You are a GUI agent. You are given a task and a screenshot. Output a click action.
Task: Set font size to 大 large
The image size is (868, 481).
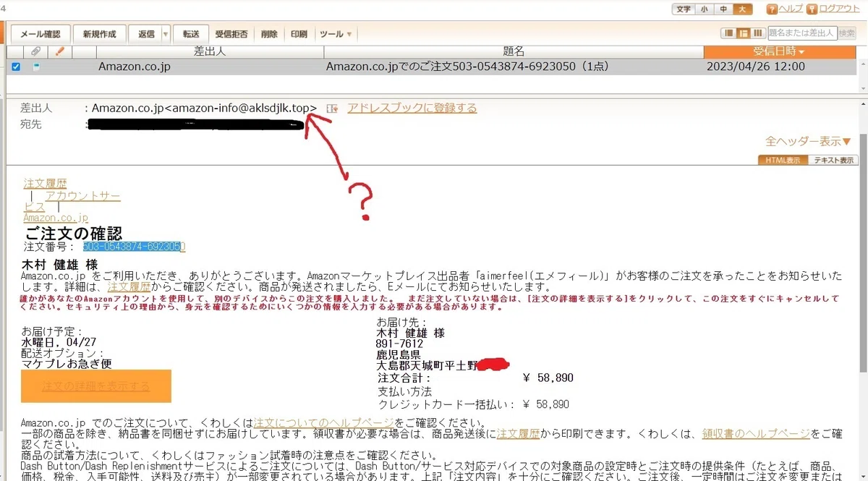tap(741, 9)
